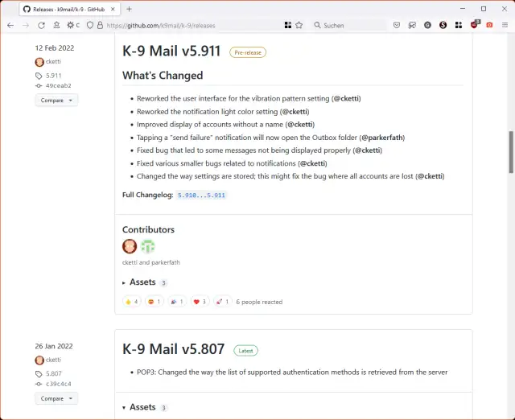The width and height of the screenshot is (515, 420).
Task: Open the Firefox hamburger menu
Action: pyautogui.click(x=505, y=25)
